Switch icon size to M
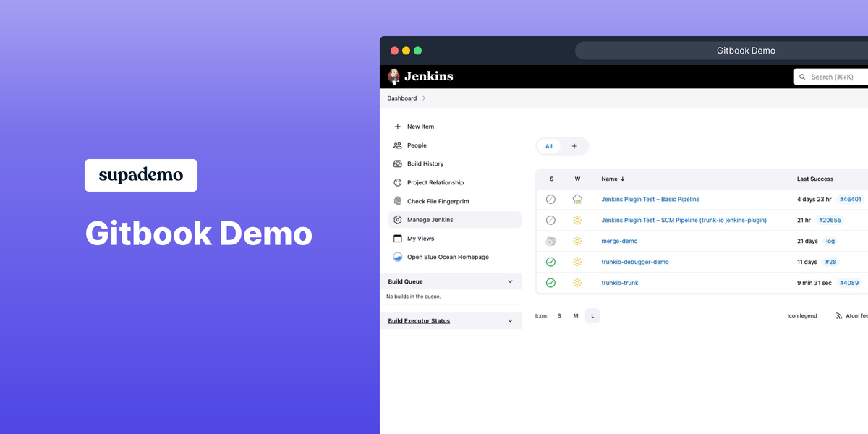868x434 pixels. (576, 315)
